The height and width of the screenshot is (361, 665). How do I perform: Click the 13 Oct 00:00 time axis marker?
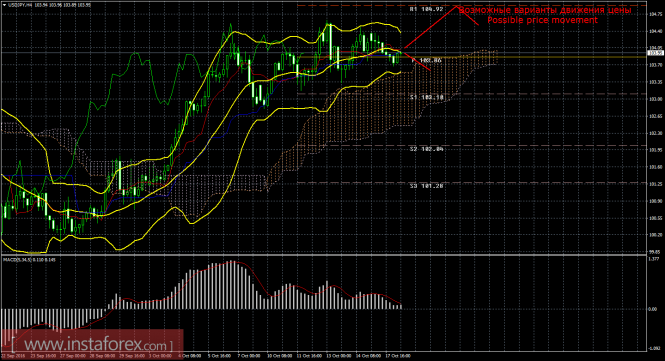coord(339,356)
